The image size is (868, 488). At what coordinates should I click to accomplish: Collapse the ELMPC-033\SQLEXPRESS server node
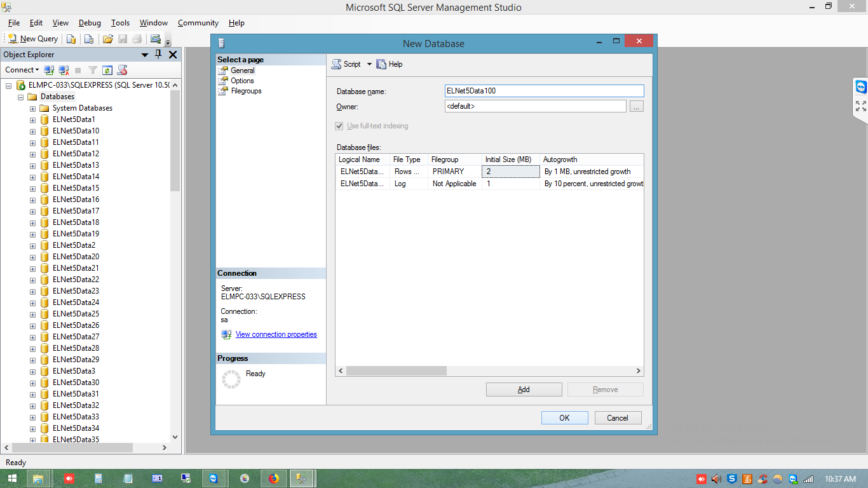9,85
